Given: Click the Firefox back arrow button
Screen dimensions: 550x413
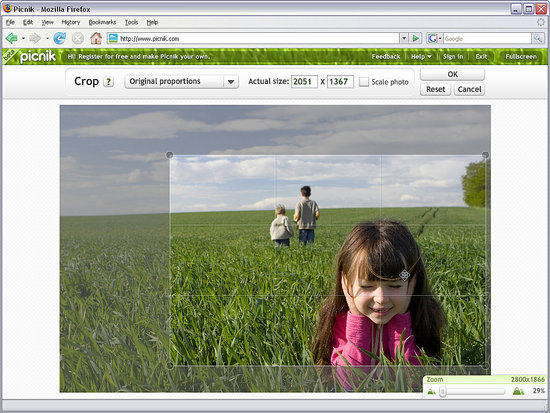Looking at the screenshot, I should tap(12, 38).
